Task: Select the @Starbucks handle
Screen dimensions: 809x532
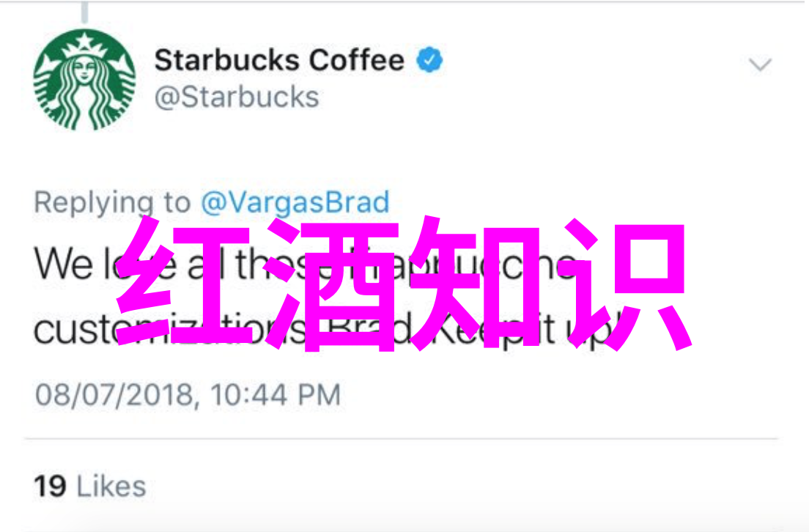Action: pyautogui.click(x=237, y=97)
